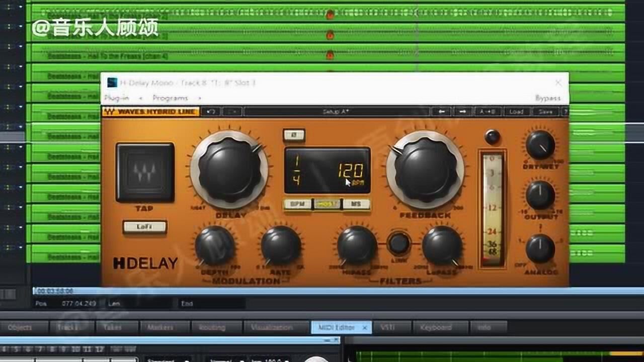Click the Waves Hybrid Line logo
Viewport: 644px width, 362px height.
click(x=151, y=112)
